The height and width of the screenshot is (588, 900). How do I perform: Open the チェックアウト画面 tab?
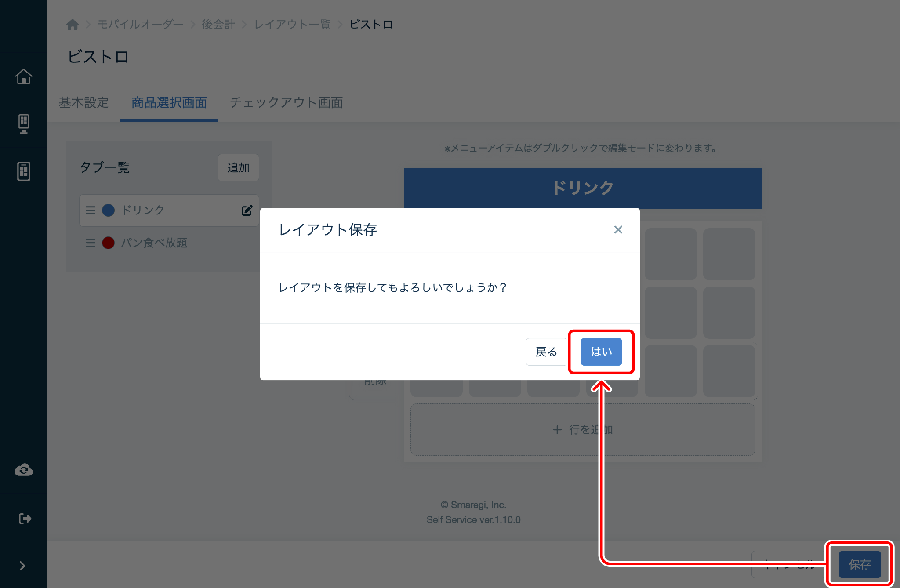(x=287, y=103)
